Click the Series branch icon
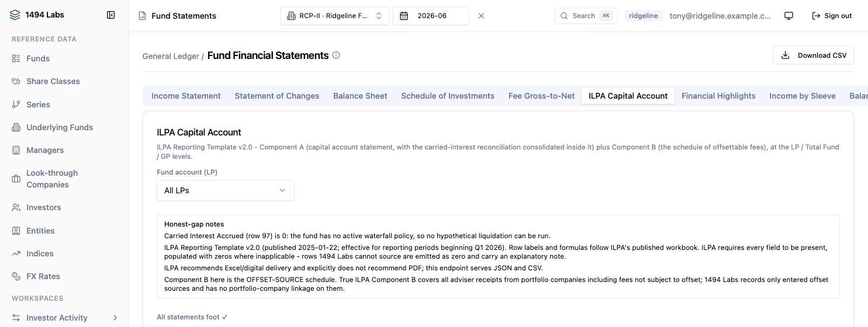 pyautogui.click(x=16, y=105)
